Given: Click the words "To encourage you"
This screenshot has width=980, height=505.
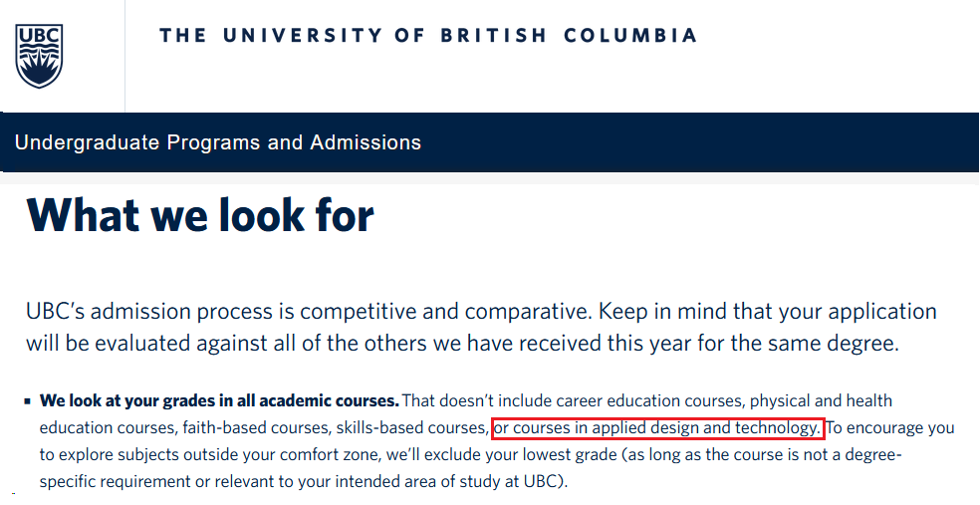Looking at the screenshot, I should pos(891,428).
